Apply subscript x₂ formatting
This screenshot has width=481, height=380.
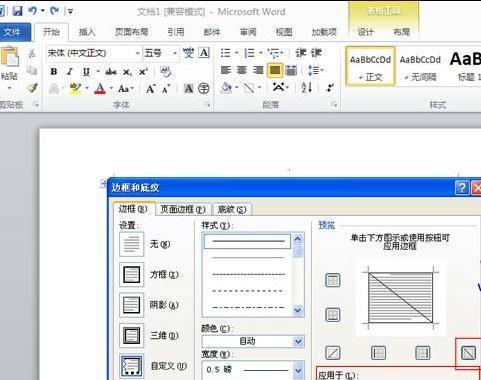tap(127, 72)
